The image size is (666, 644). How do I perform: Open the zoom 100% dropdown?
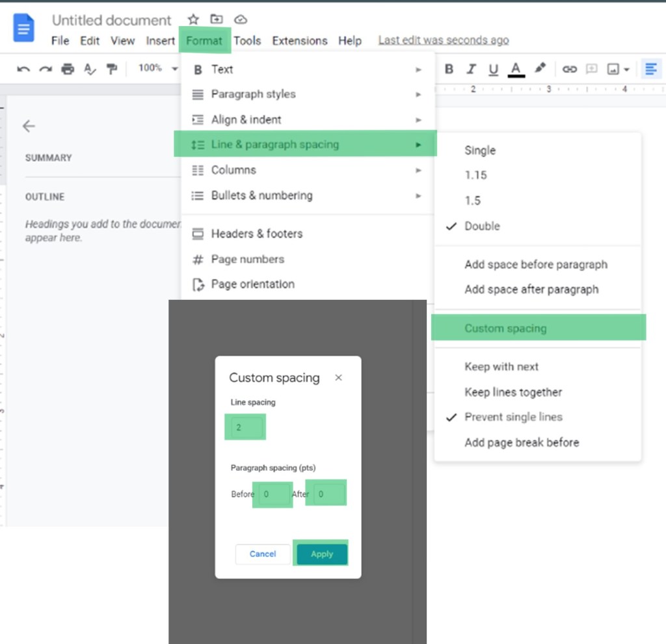(157, 68)
